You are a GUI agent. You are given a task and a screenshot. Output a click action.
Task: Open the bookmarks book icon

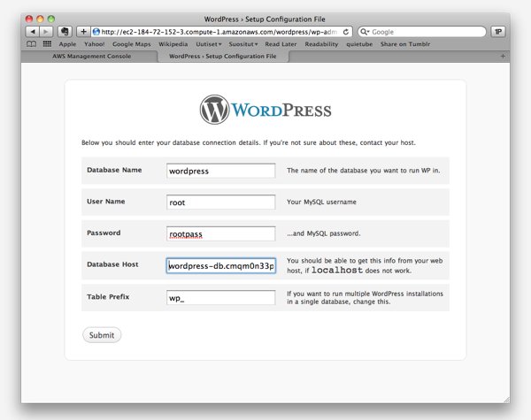(x=32, y=43)
